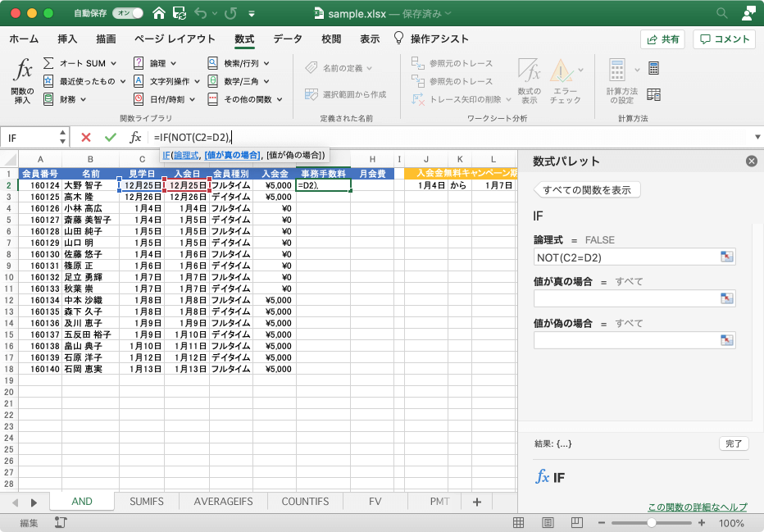
Task: Click the Save icon in title bar
Action: pos(180,13)
